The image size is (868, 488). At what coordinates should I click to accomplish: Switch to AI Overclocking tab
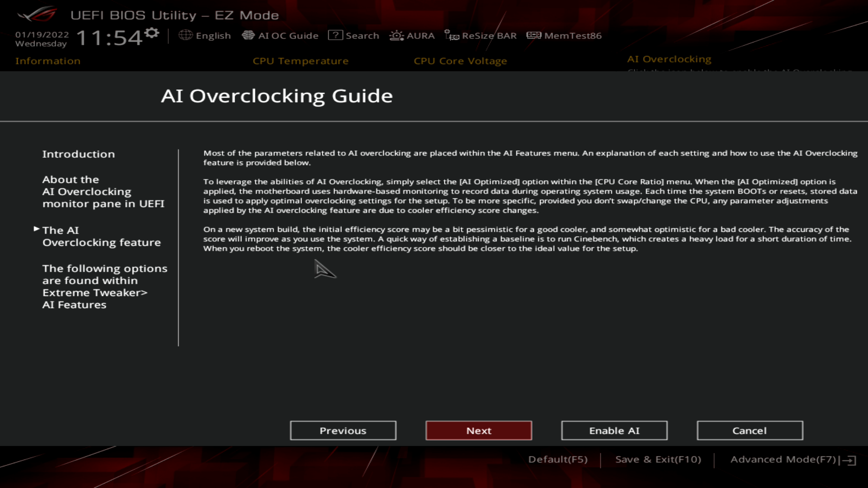click(669, 58)
